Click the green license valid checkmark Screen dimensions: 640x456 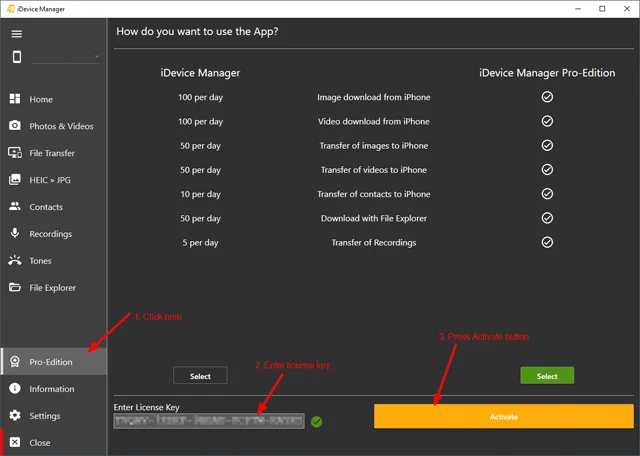tap(316, 421)
